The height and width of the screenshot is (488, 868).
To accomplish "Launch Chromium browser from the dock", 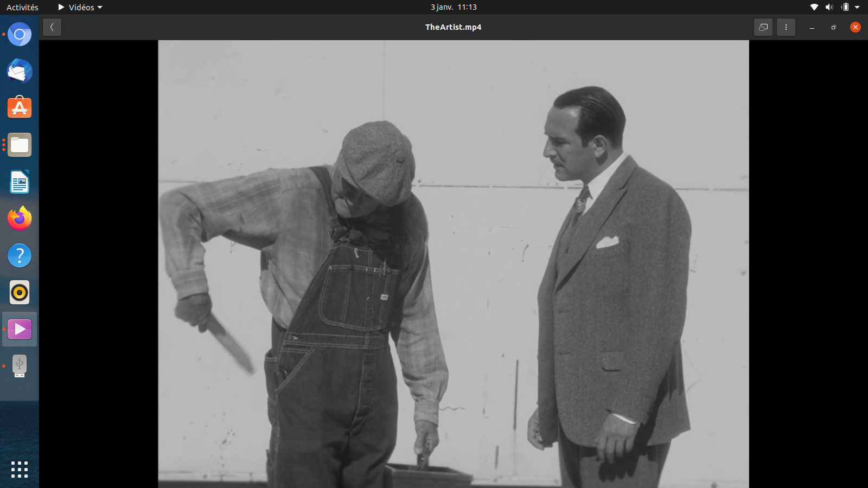I will [20, 35].
